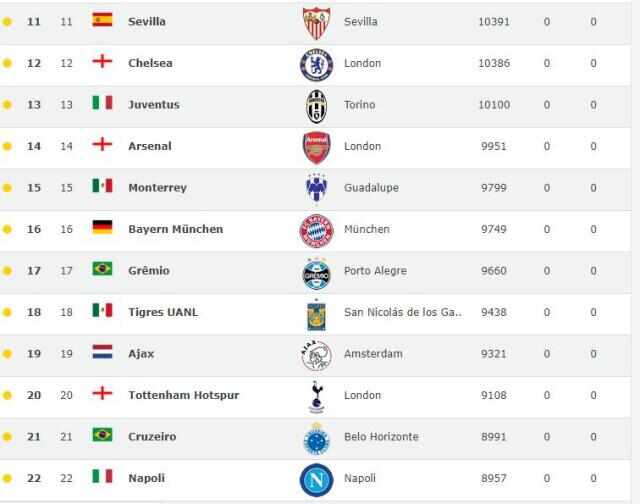Click the Sevilla club crest icon
This screenshot has width=640, height=504.
coord(316,22)
